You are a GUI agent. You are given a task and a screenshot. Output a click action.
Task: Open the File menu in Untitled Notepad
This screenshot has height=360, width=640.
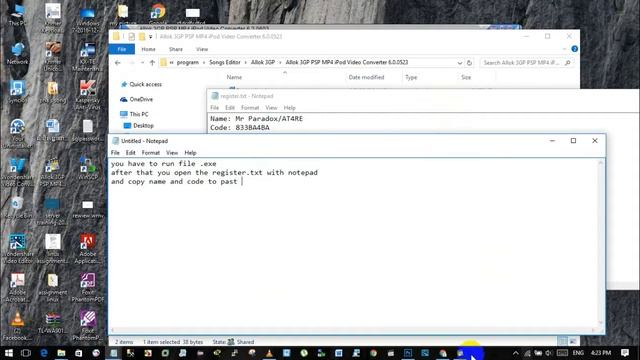pos(115,153)
